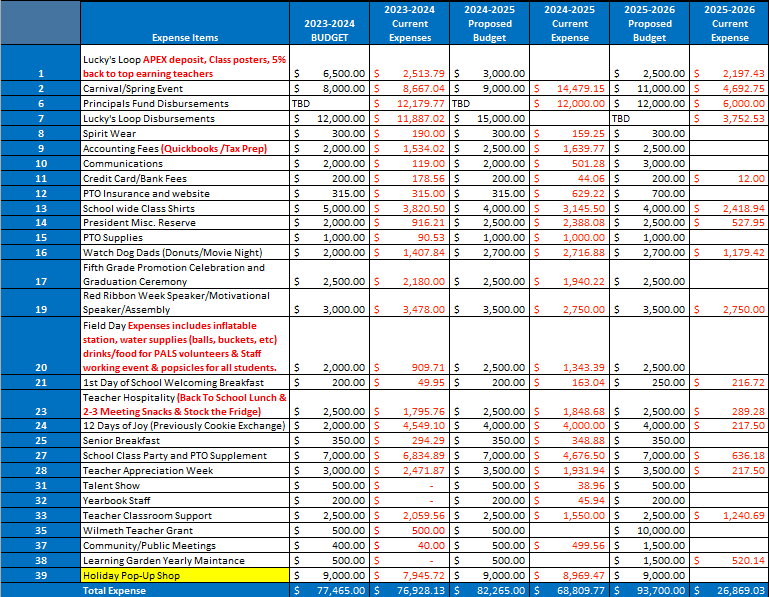Click 'Watch Dog Dads (Donuts/Movie Night)' cell
The width and height of the screenshot is (769, 597).
[x=185, y=253]
